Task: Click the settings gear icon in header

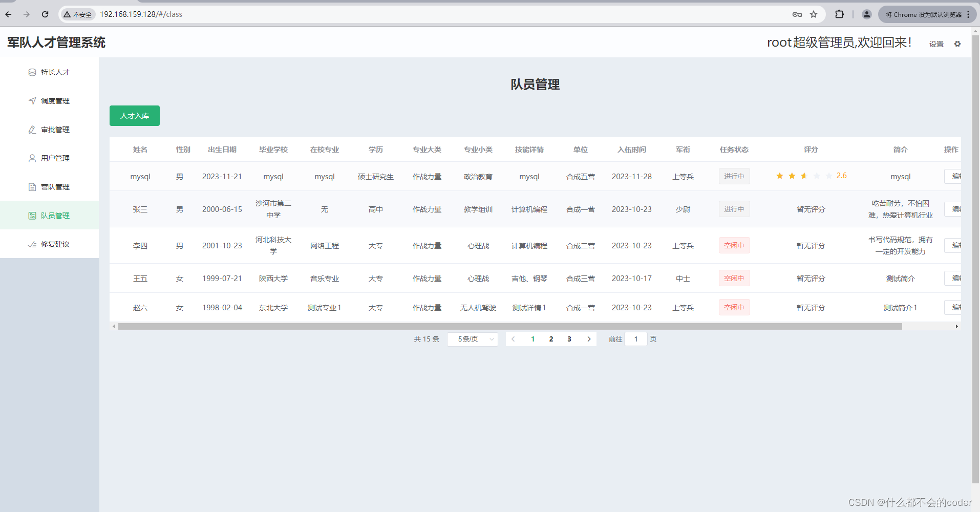Action: click(x=957, y=44)
